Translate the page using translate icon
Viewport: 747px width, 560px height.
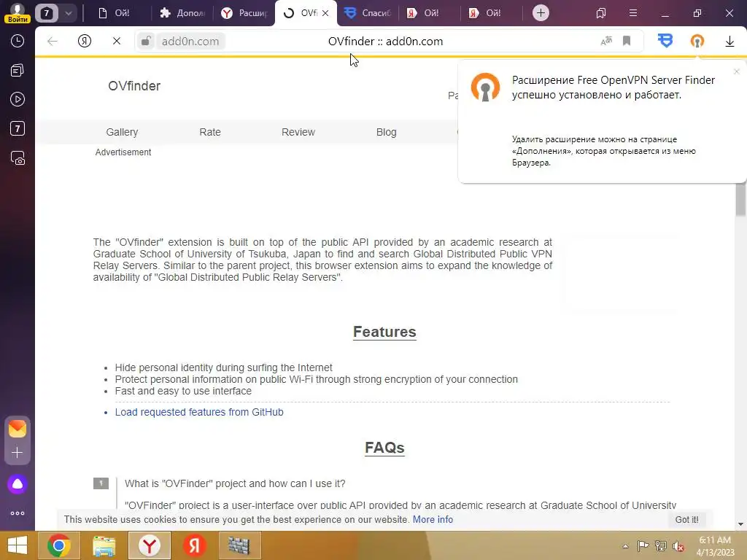tap(606, 41)
